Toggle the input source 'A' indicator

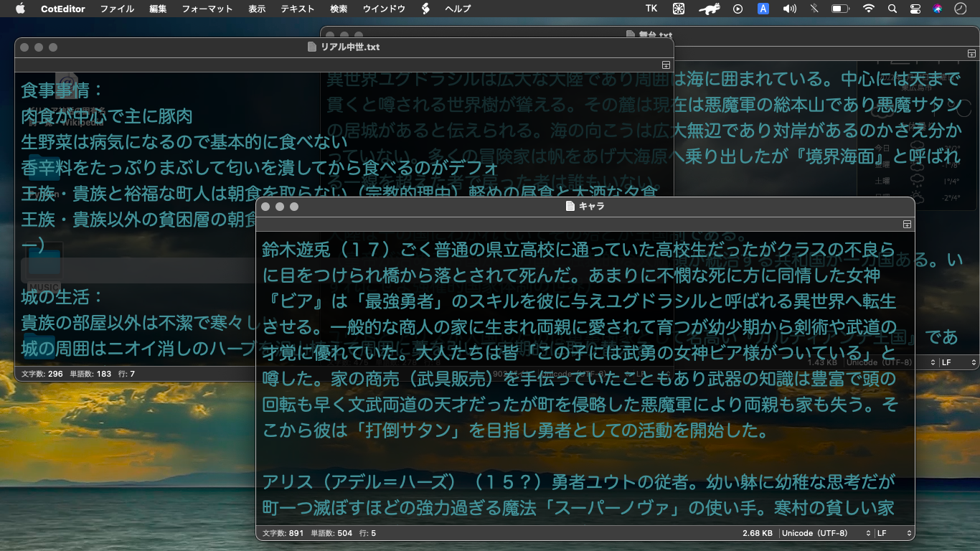[x=763, y=9]
